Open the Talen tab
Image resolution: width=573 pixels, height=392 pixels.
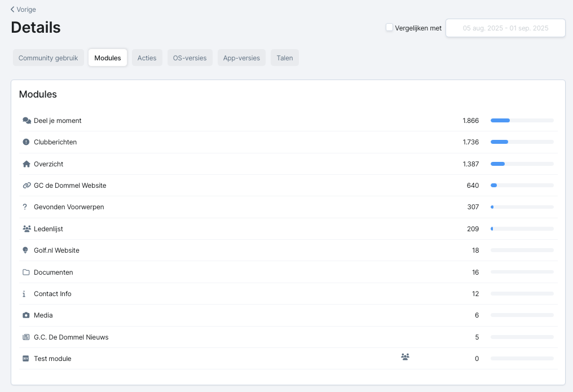tap(284, 58)
